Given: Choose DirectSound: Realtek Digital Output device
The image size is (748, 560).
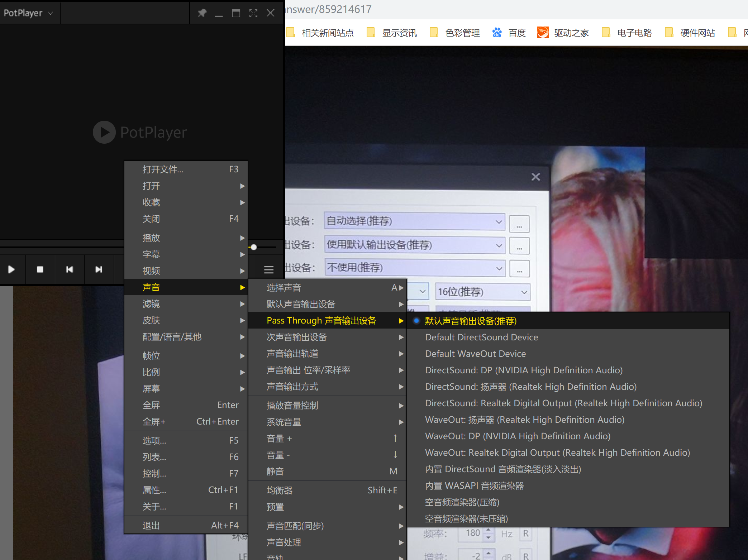Looking at the screenshot, I should click(x=563, y=403).
